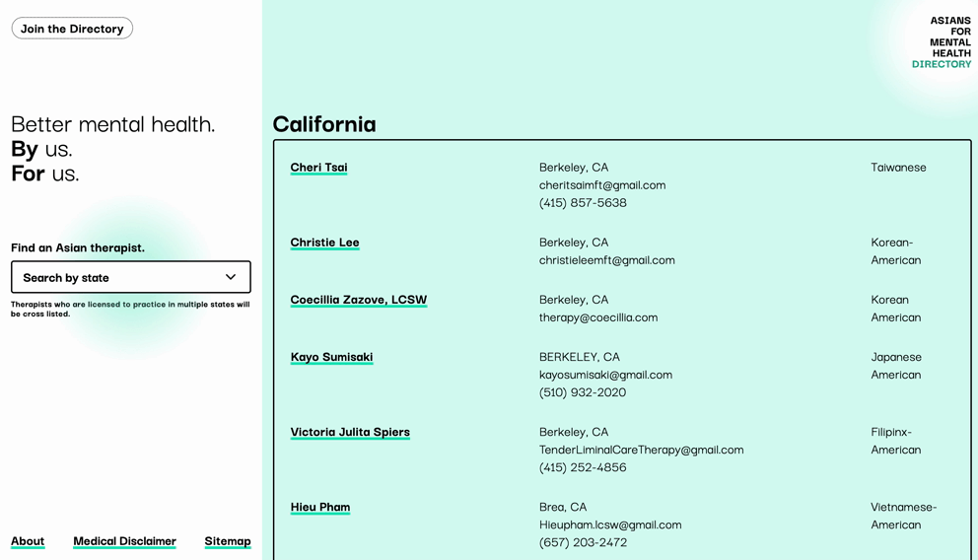Click email cheritsaimft@gmail.com

[602, 185]
